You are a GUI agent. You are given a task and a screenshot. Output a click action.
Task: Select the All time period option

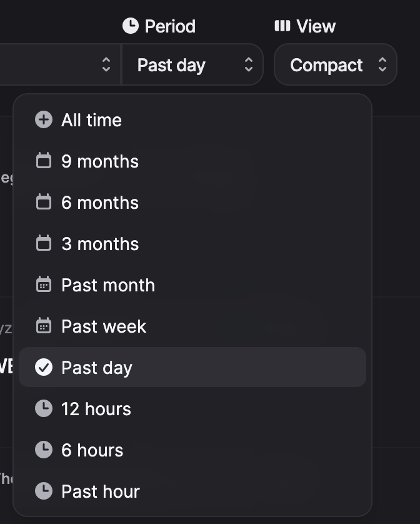91,120
